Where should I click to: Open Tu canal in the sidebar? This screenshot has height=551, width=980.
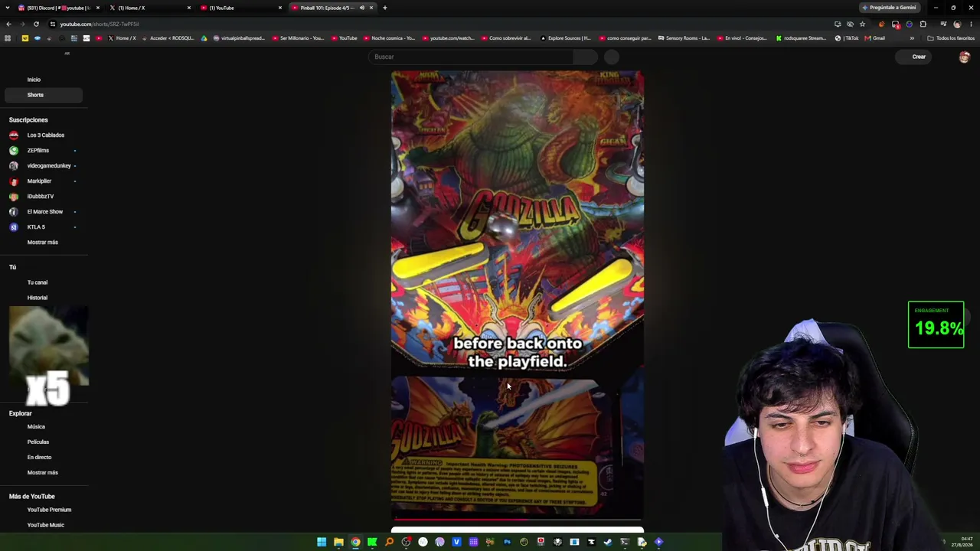click(38, 282)
